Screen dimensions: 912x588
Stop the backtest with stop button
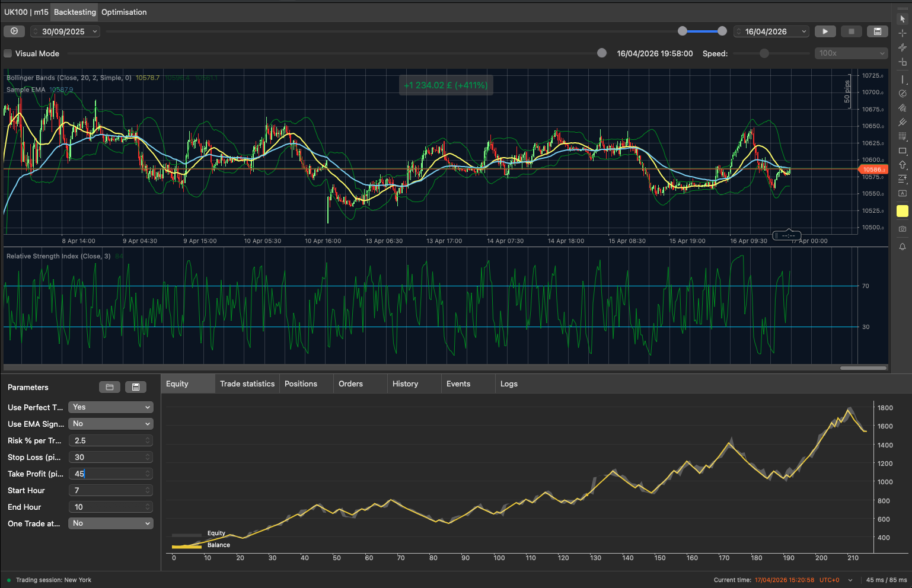852,31
